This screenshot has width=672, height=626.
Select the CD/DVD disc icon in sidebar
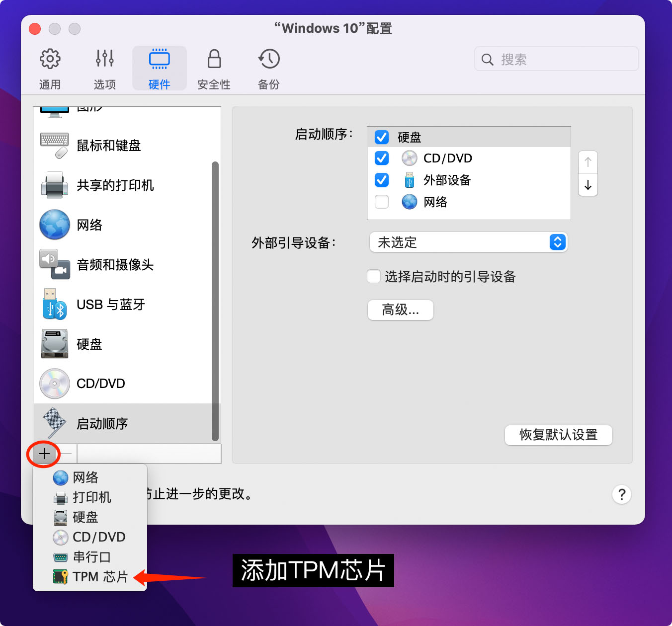pyautogui.click(x=55, y=384)
